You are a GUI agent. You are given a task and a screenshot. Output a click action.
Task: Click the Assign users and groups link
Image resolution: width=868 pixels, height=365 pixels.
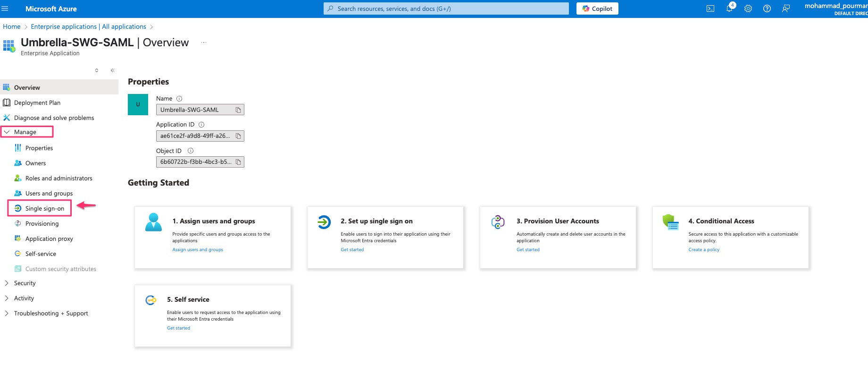pos(198,250)
